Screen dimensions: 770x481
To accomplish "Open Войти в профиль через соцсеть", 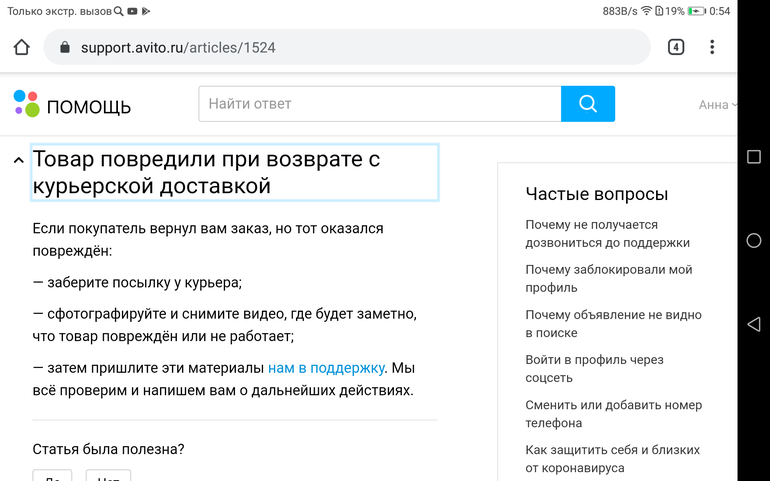I will pyautogui.click(x=594, y=369).
